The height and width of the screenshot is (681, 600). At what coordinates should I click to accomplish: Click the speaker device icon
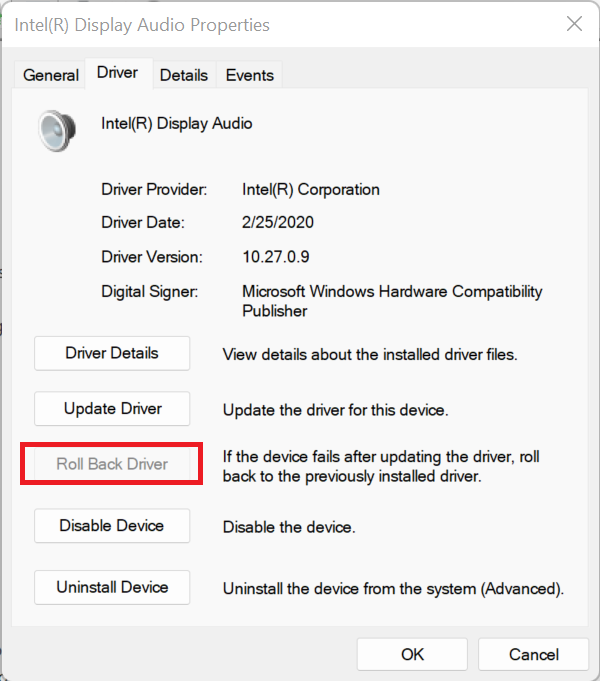pyautogui.click(x=54, y=130)
